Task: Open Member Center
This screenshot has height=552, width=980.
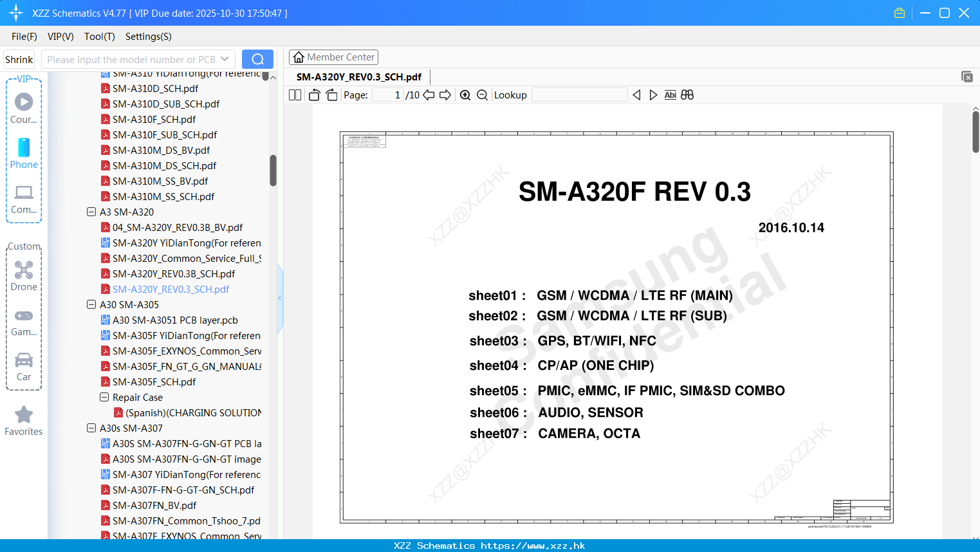Action: click(x=333, y=57)
